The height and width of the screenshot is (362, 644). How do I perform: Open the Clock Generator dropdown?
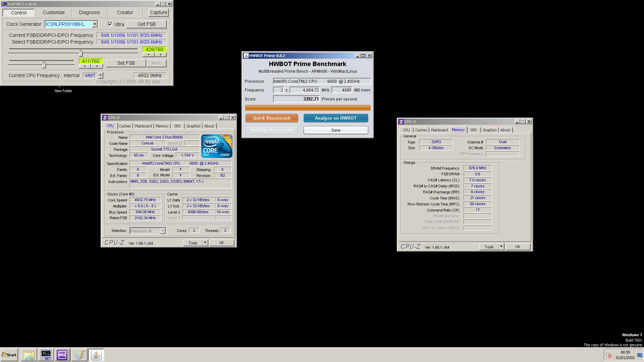95,24
